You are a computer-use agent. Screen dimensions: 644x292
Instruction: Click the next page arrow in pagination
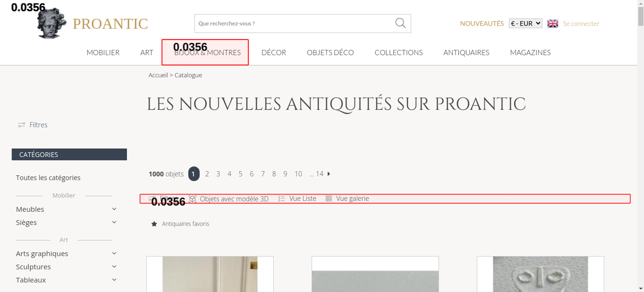[x=329, y=174]
